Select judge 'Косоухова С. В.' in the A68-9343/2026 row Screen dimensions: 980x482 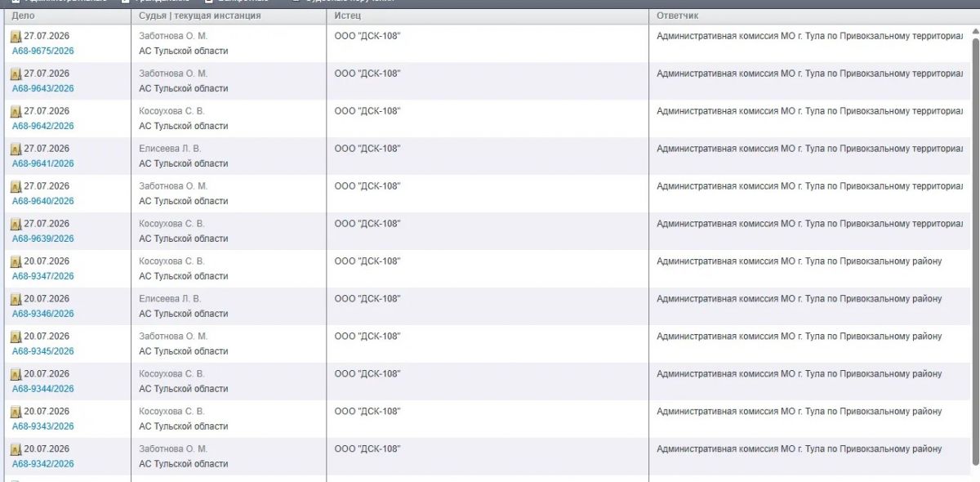(171, 412)
